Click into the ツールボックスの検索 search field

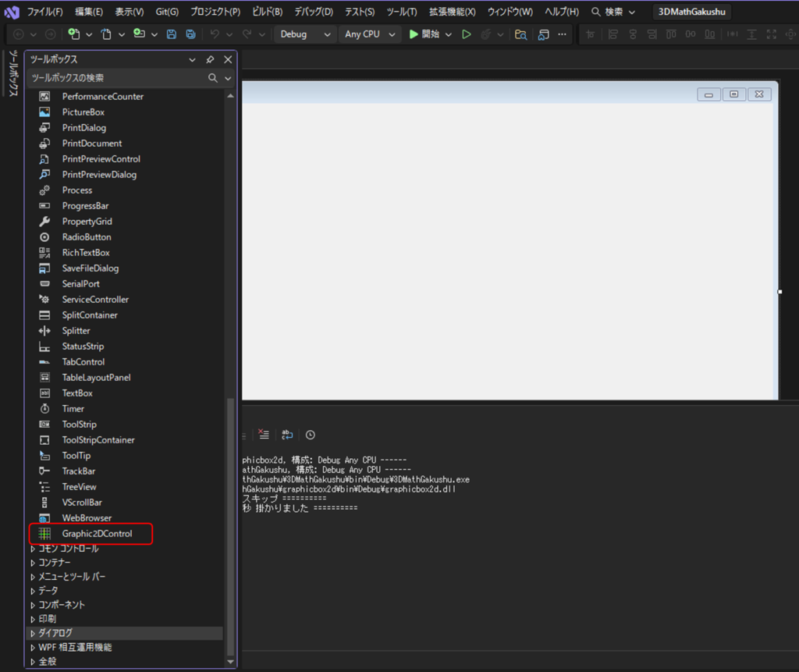point(117,78)
